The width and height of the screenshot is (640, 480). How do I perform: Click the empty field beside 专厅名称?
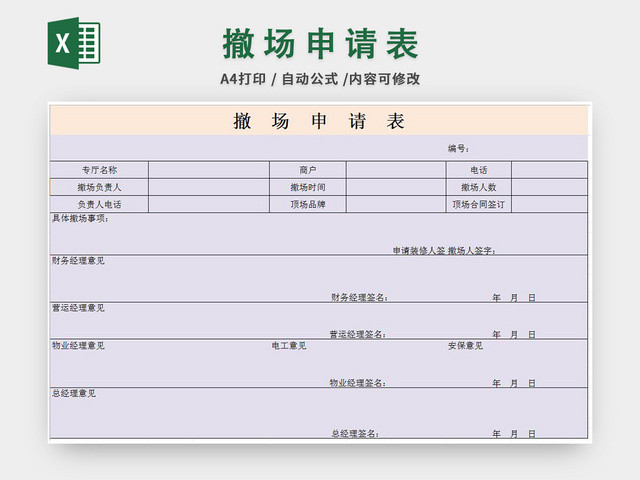point(209,170)
